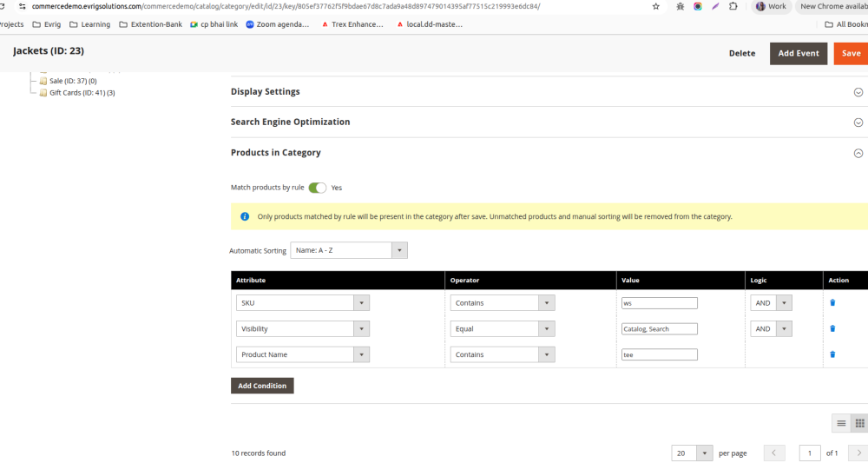Delete the SKU condition row
The image size is (868, 463).
832,302
